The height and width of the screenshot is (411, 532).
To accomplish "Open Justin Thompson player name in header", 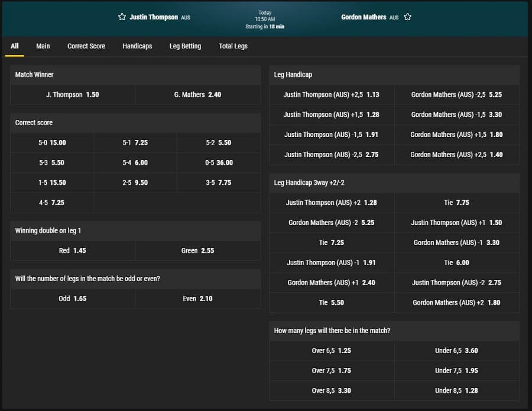I will 154,17.
